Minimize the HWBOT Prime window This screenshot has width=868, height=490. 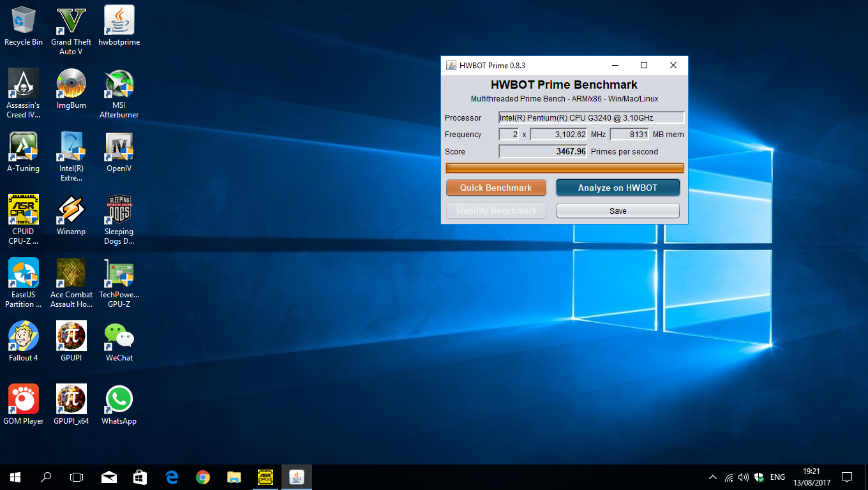click(x=615, y=65)
